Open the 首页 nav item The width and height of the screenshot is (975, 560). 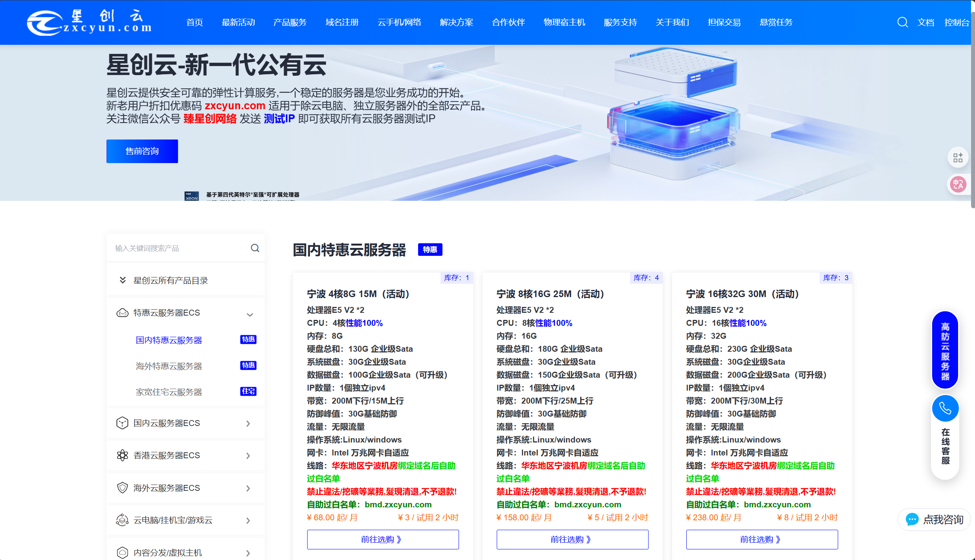pyautogui.click(x=195, y=22)
